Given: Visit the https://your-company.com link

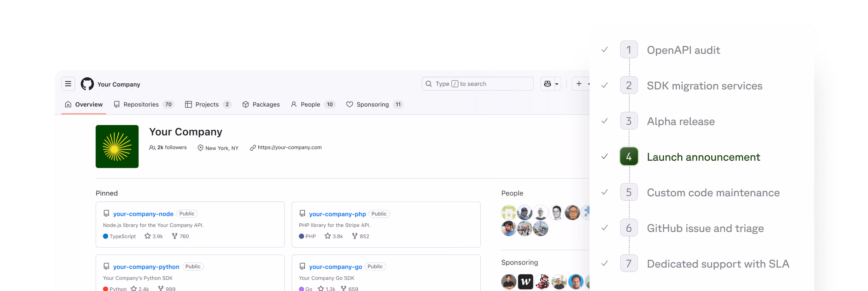Looking at the screenshot, I should 290,147.
